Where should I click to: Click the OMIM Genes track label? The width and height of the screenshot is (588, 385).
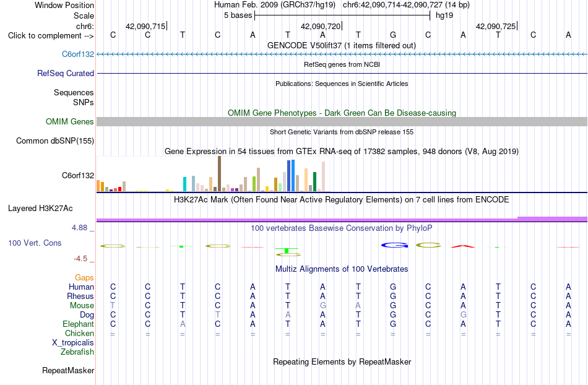pyautogui.click(x=69, y=121)
